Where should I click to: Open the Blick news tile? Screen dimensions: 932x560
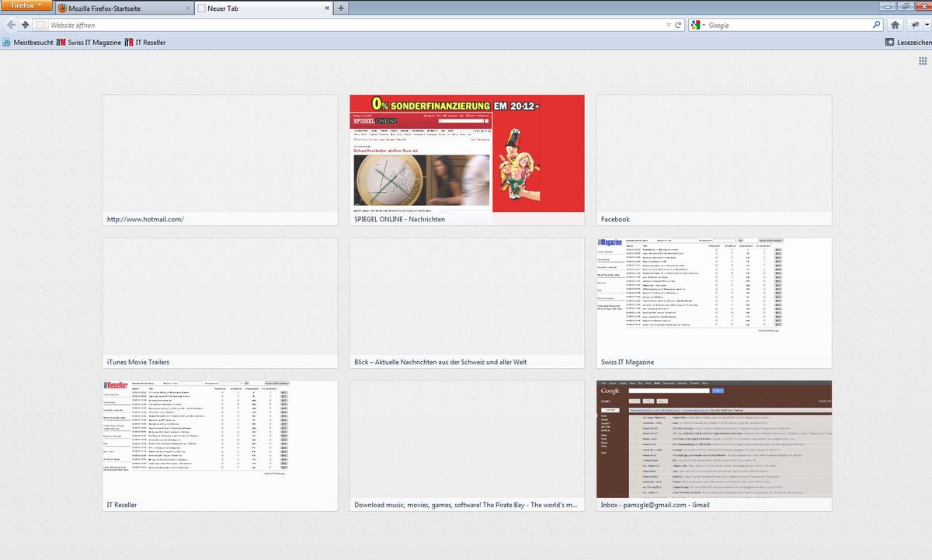point(467,303)
